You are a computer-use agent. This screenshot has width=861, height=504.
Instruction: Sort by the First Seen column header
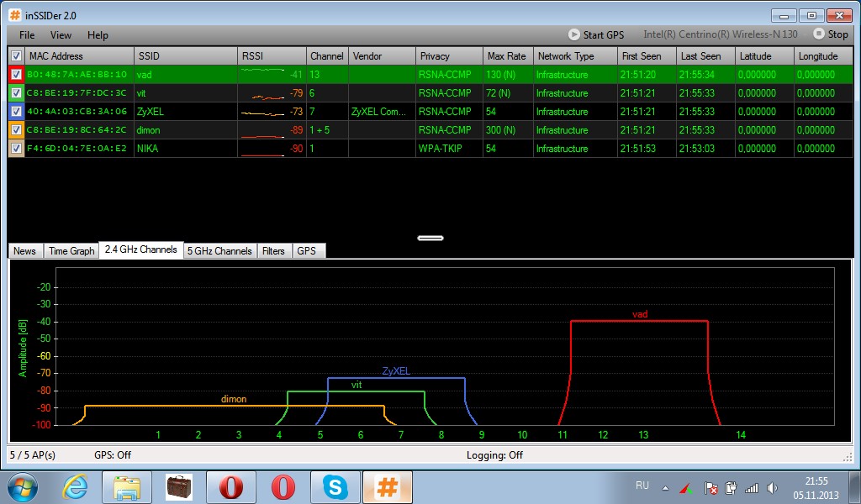pyautogui.click(x=647, y=56)
